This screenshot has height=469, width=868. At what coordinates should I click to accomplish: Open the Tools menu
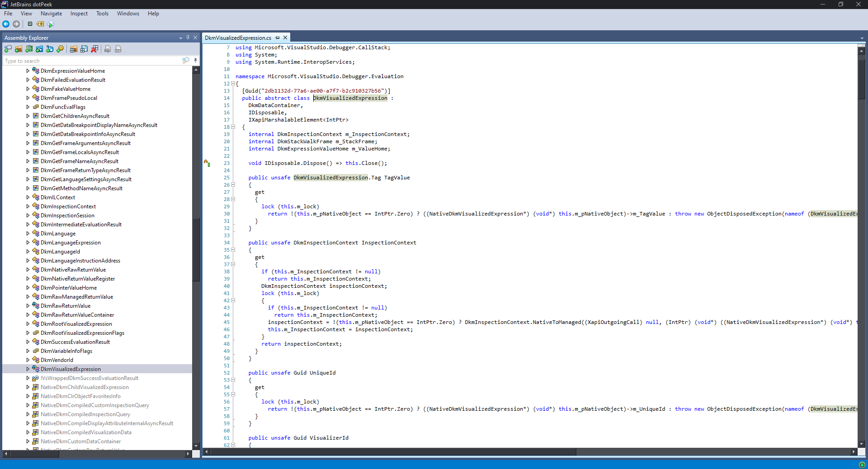pos(102,14)
